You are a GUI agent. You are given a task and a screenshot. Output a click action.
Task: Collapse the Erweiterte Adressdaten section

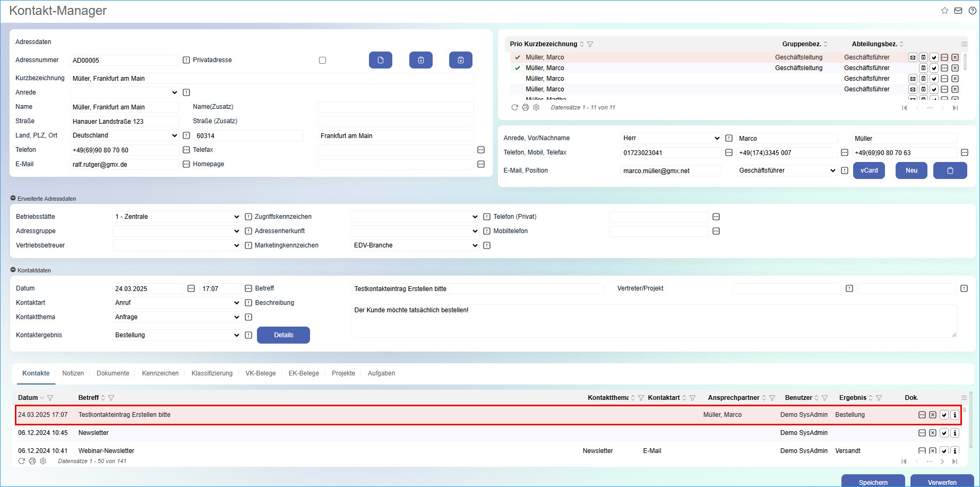(x=13, y=199)
